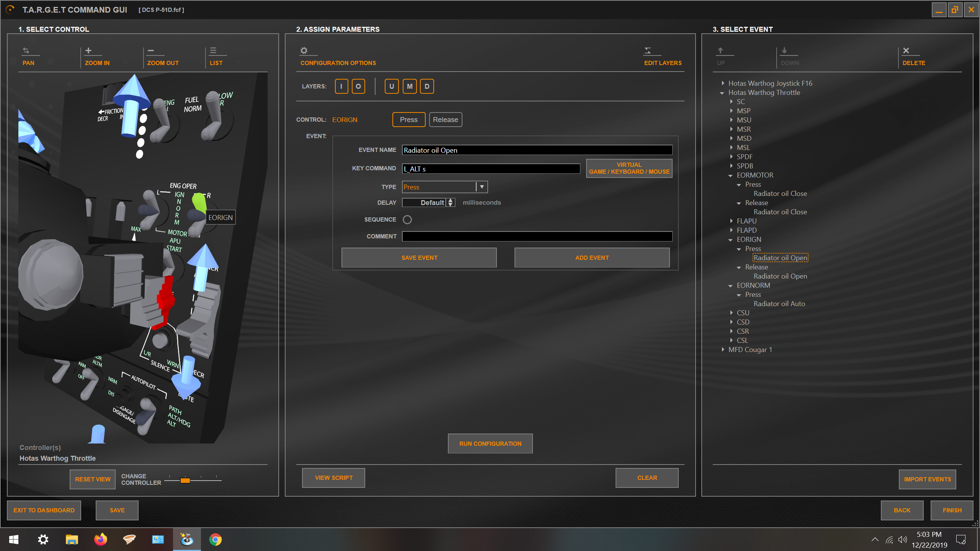Screen dimensions: 980x551
Task: Click the Change Controller slider handle
Action: point(185,481)
